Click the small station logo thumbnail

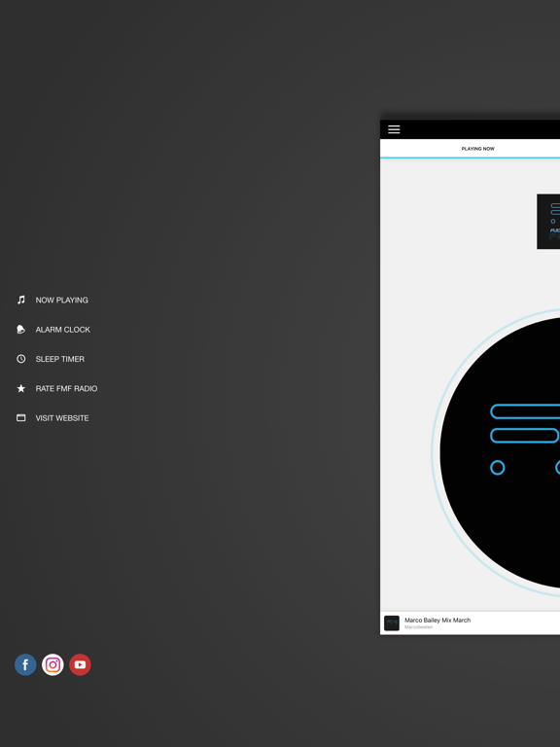coord(548,222)
